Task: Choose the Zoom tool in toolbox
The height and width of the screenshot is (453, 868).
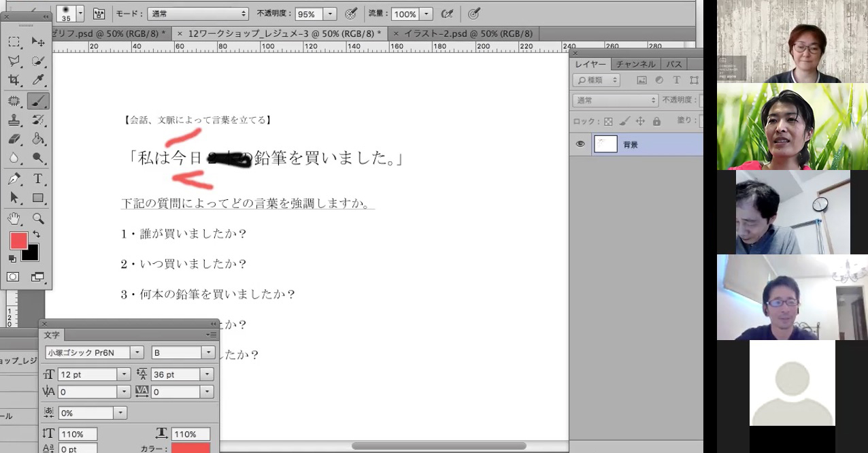Action: coord(38,218)
